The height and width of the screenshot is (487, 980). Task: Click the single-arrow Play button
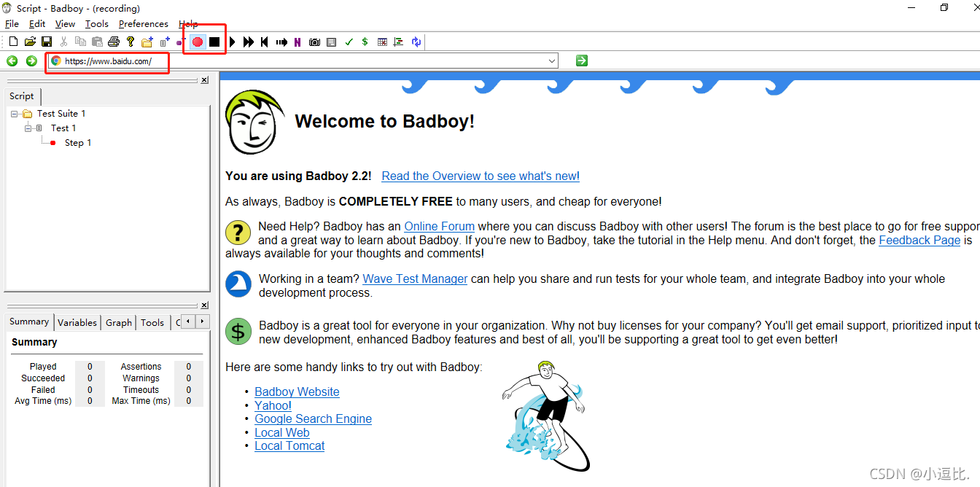click(x=233, y=42)
